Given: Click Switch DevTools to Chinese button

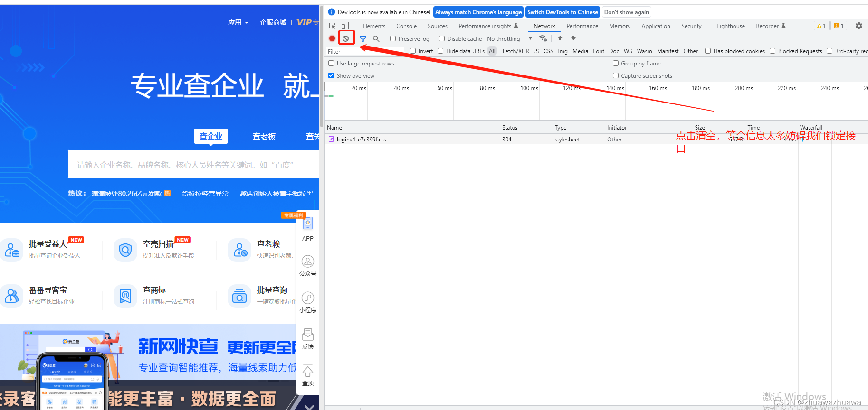Looking at the screenshot, I should pyautogui.click(x=563, y=12).
